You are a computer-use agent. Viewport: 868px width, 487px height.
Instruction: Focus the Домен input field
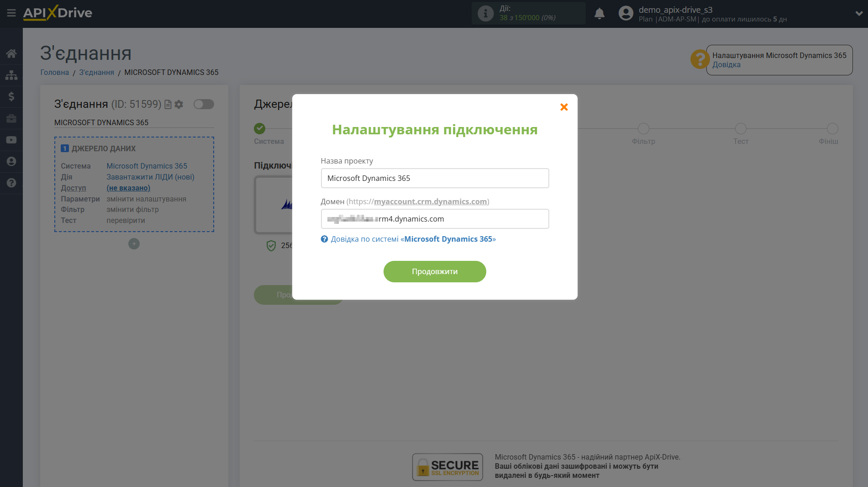click(x=435, y=219)
